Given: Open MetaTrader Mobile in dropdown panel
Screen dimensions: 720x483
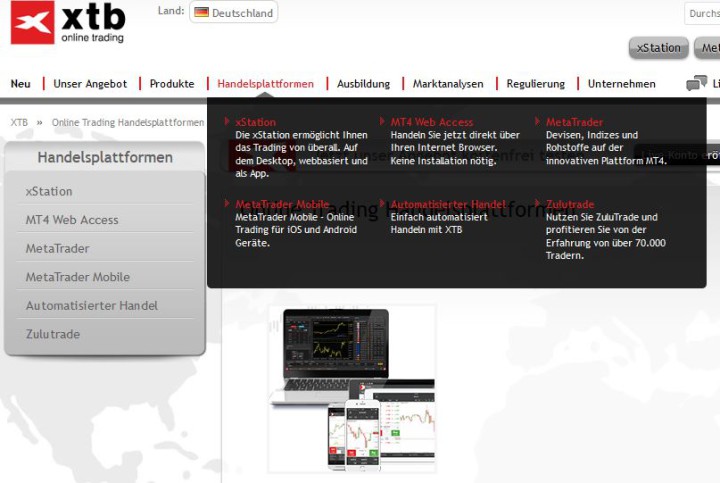Looking at the screenshot, I should tap(282, 204).
